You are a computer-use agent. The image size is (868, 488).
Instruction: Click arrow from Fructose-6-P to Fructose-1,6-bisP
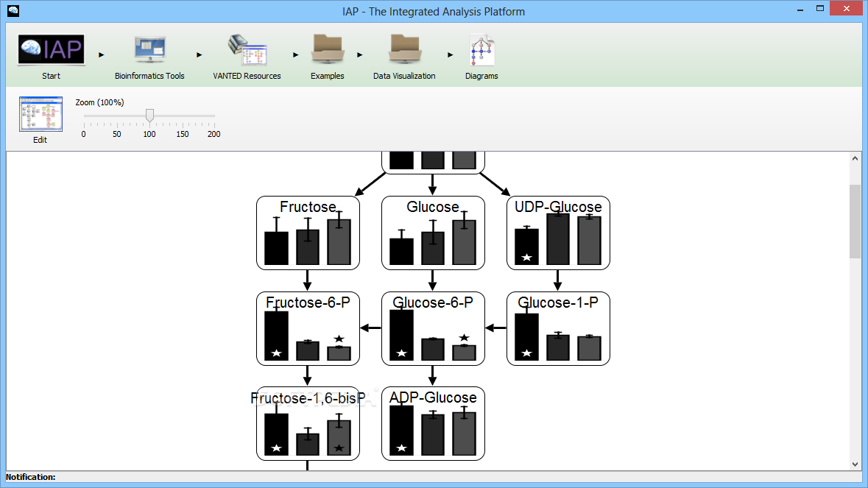(307, 375)
